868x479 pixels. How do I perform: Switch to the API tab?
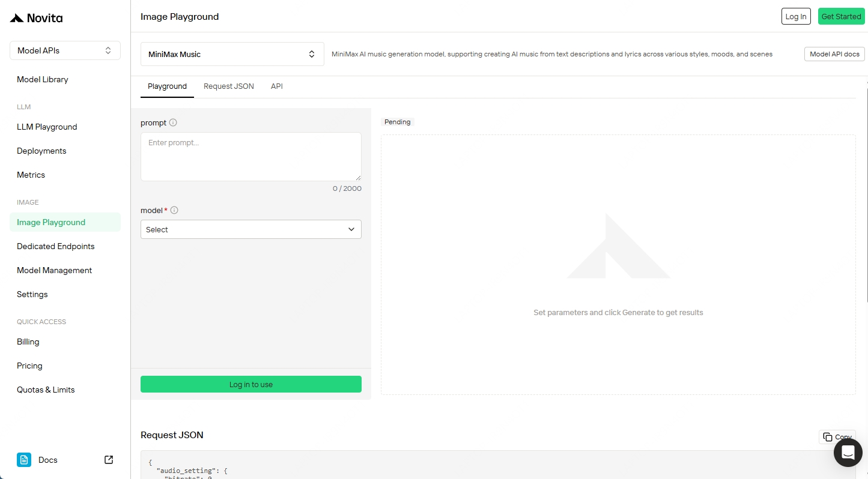pos(277,86)
